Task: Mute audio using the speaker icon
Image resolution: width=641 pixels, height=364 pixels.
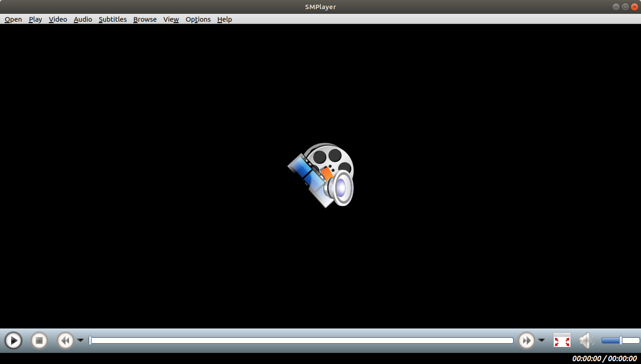Action: (x=586, y=340)
